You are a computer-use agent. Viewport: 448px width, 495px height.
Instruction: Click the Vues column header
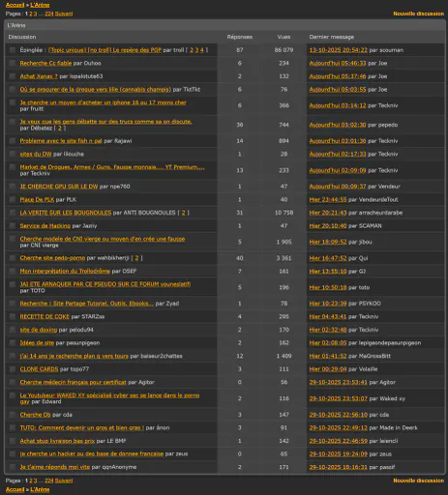(284, 37)
